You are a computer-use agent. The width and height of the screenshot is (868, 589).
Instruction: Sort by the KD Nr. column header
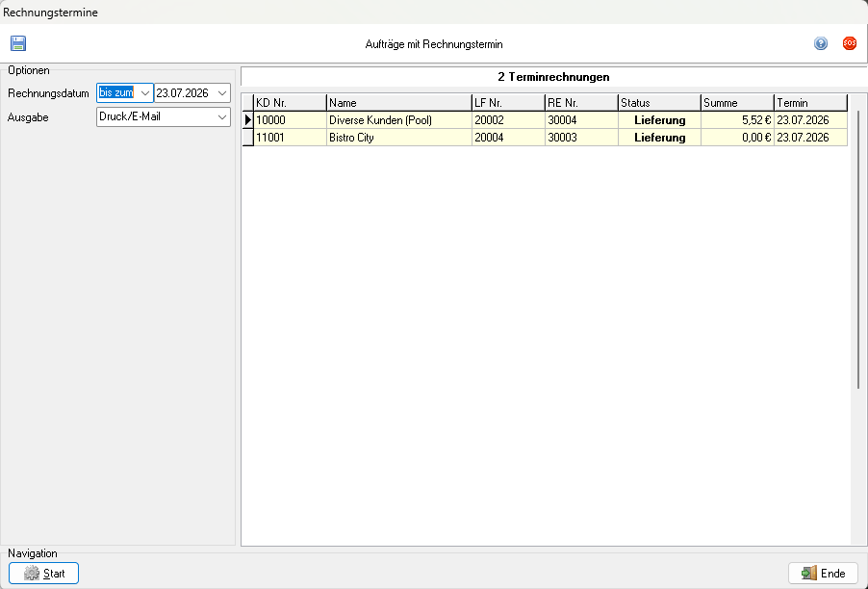[x=290, y=103]
